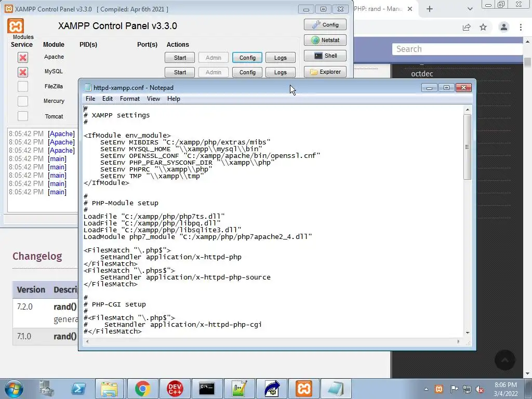532x399 pixels.
Task: Show hidden system tray icons
Action: (426, 389)
